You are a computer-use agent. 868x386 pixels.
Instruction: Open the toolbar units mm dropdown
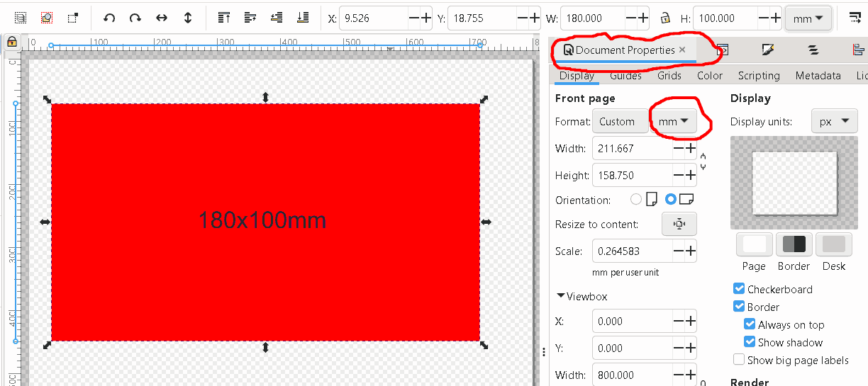coord(808,18)
